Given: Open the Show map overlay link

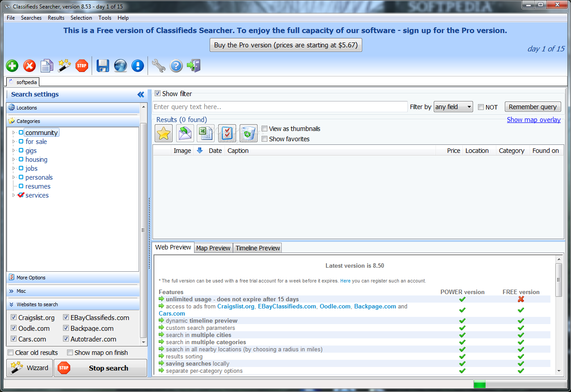Looking at the screenshot, I should [x=534, y=120].
